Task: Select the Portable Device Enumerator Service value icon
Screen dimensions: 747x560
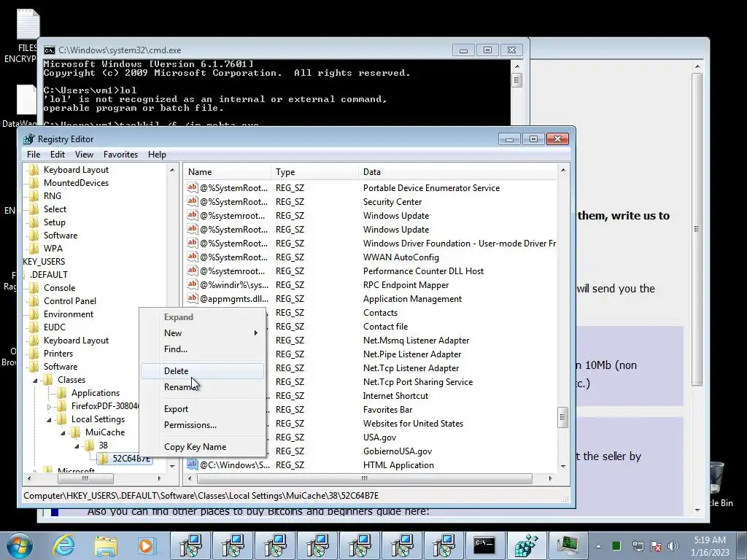Action: [192, 187]
